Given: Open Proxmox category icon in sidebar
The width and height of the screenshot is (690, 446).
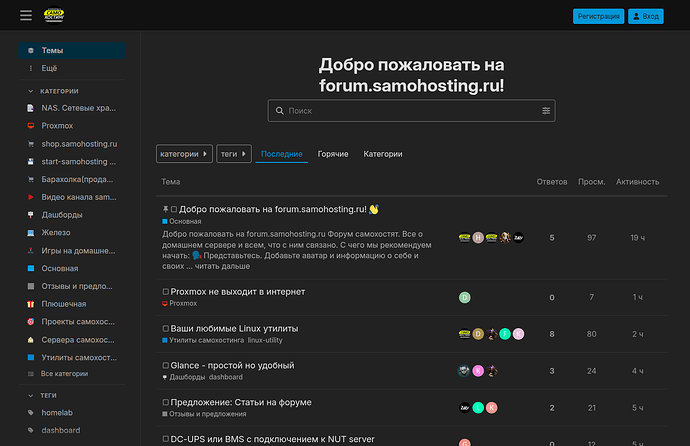Looking at the screenshot, I should tap(30, 126).
